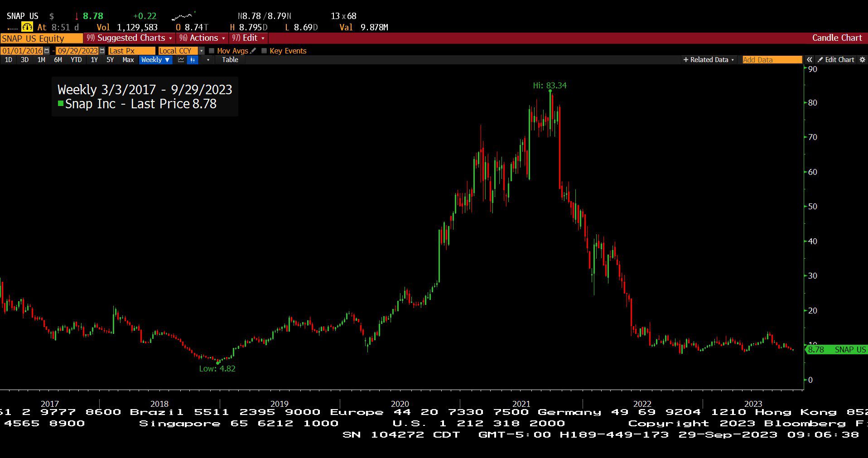
Task: Switch to Table view
Action: point(230,60)
